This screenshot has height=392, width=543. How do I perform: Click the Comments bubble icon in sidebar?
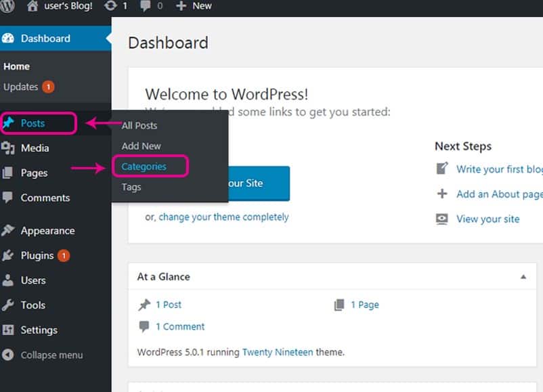(x=7, y=198)
